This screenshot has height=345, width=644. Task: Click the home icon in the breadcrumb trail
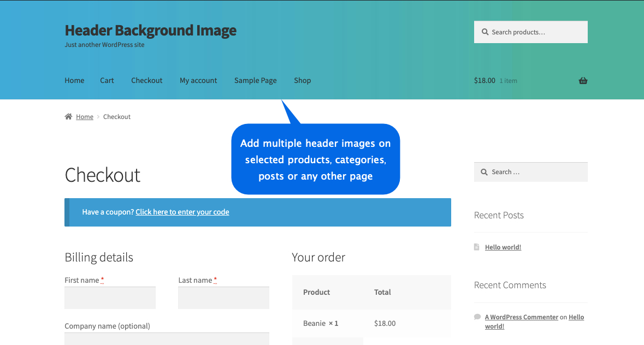[x=68, y=116]
